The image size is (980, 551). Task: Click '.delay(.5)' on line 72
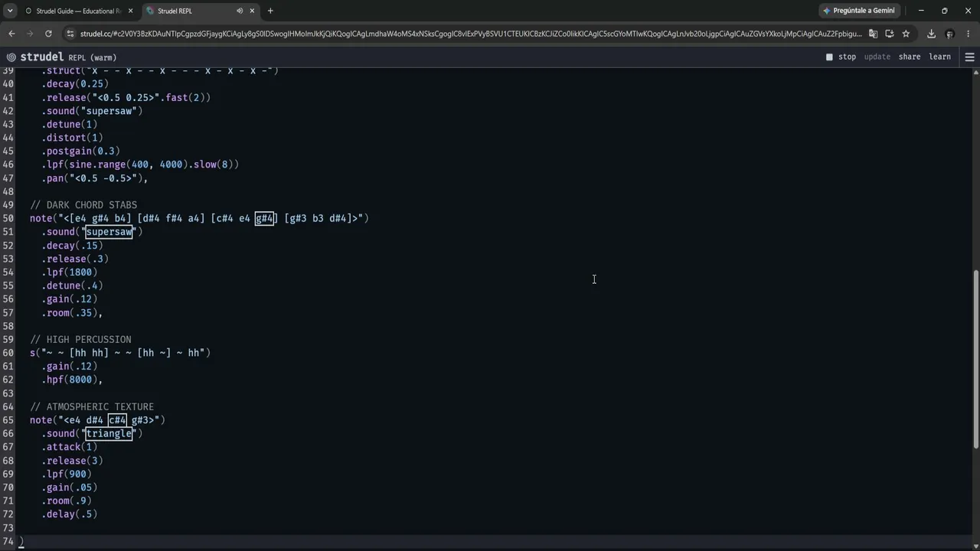[70, 514]
